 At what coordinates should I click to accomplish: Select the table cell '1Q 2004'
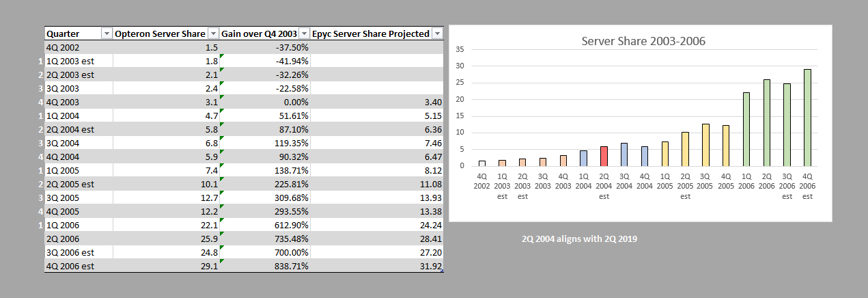pos(79,116)
